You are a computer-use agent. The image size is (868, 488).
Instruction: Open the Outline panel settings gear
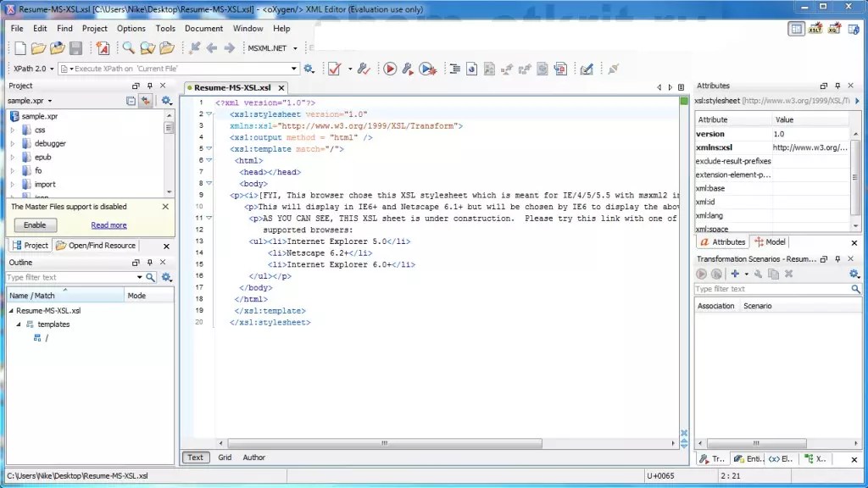pyautogui.click(x=166, y=277)
